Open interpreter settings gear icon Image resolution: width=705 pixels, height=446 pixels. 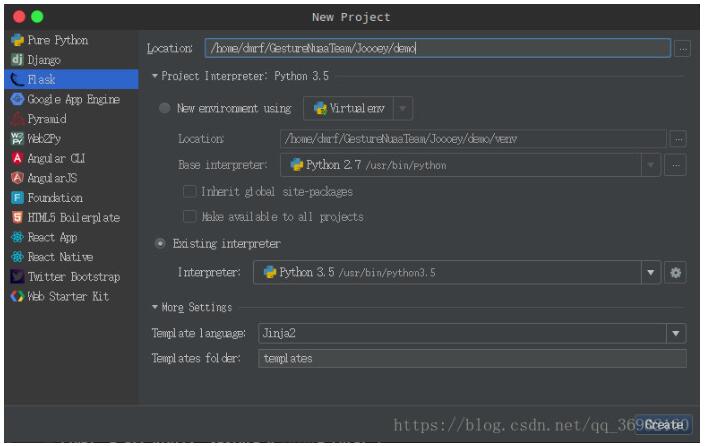coord(676,272)
